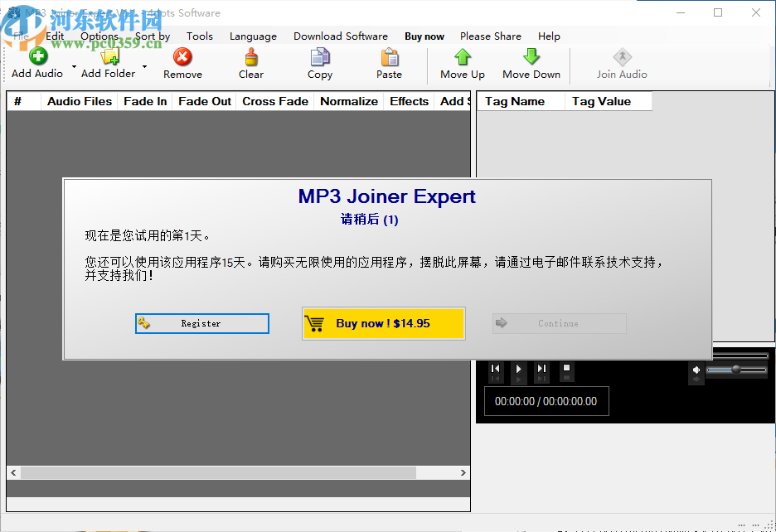Screen dimensions: 776x532
Task: Select the Remove icon
Action: 182,58
